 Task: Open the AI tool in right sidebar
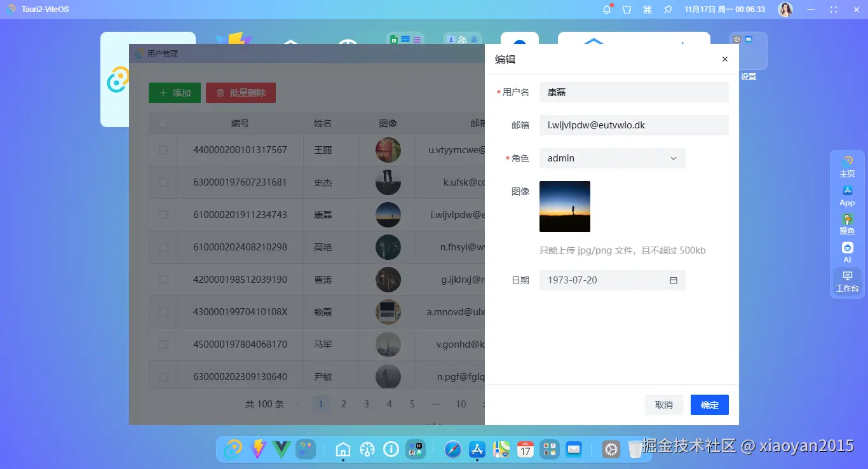pos(847,250)
